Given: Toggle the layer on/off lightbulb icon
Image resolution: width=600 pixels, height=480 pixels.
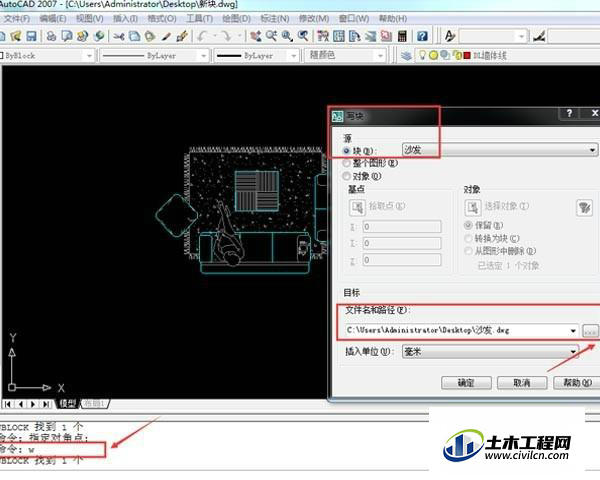Looking at the screenshot, I should [x=422, y=56].
